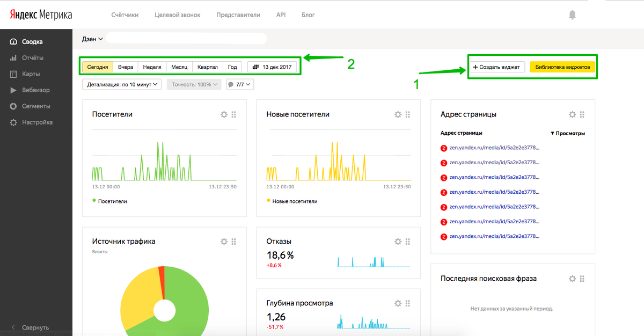
Task: Click drag handle of Глубина просмотра widget
Action: point(408,303)
